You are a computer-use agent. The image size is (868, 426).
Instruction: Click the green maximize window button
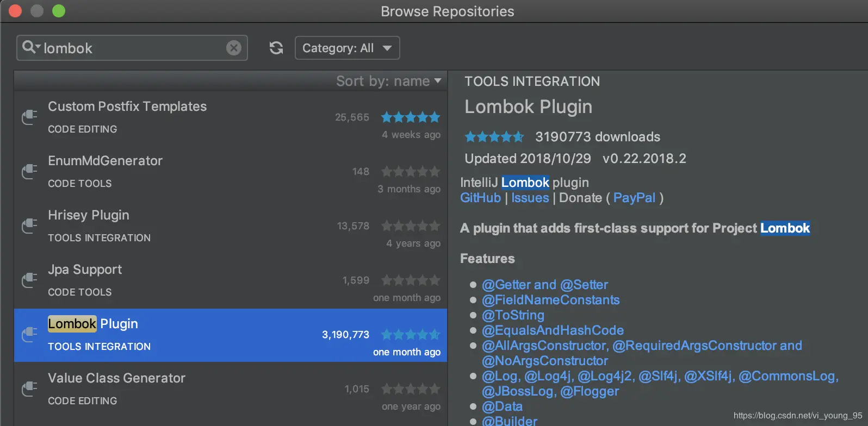(59, 11)
